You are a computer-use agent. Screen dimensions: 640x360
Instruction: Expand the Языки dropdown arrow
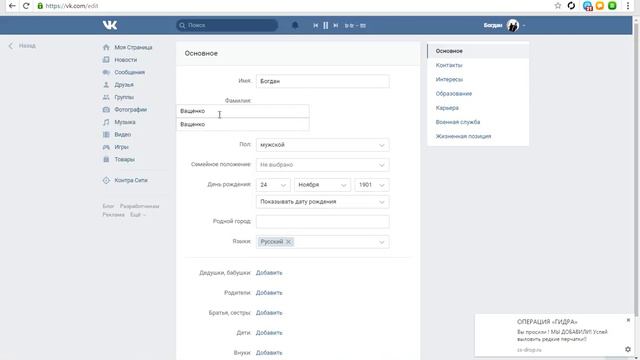coord(381,242)
